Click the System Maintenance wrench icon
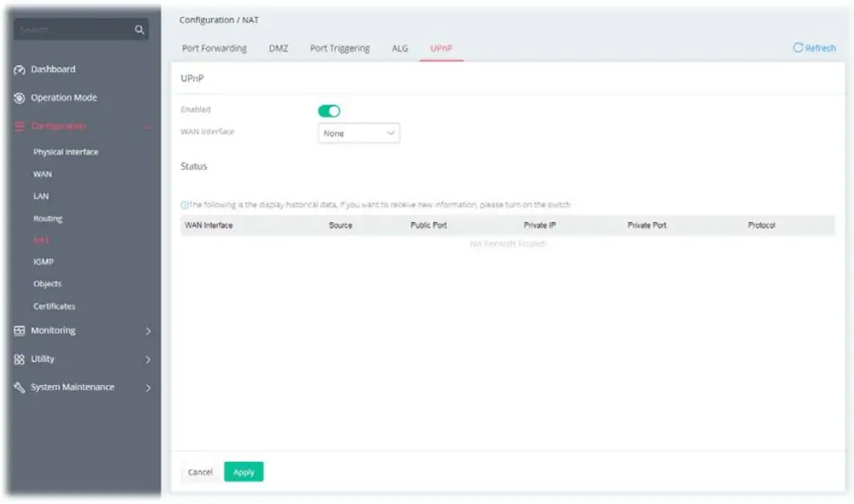Viewport: 854px width, 504px height. coord(19,387)
